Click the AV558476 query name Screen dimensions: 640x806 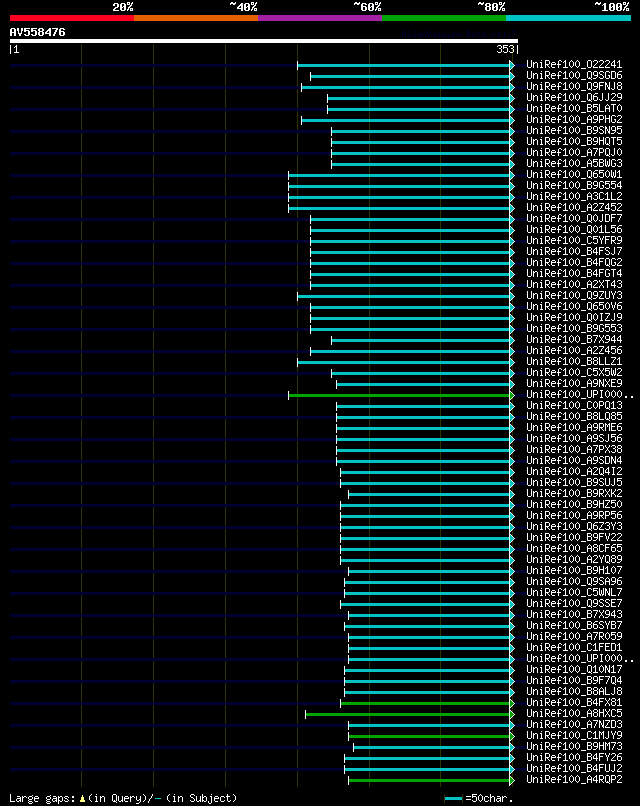(x=38, y=32)
